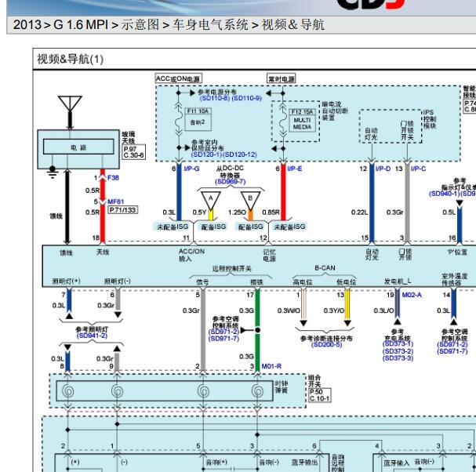This screenshot has width=476, height=472.
Task: Click the triangle A connector symbol
Action: tap(211, 201)
